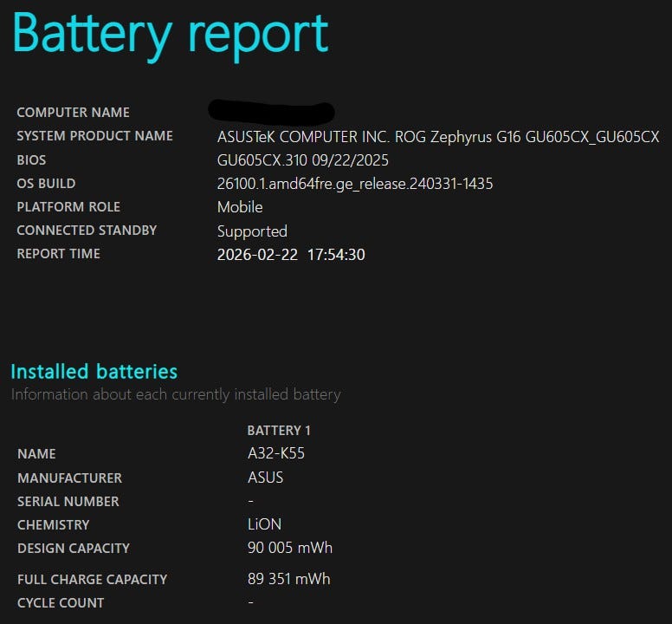
Task: Select the PLATFORM ROLE label
Action: [68, 207]
